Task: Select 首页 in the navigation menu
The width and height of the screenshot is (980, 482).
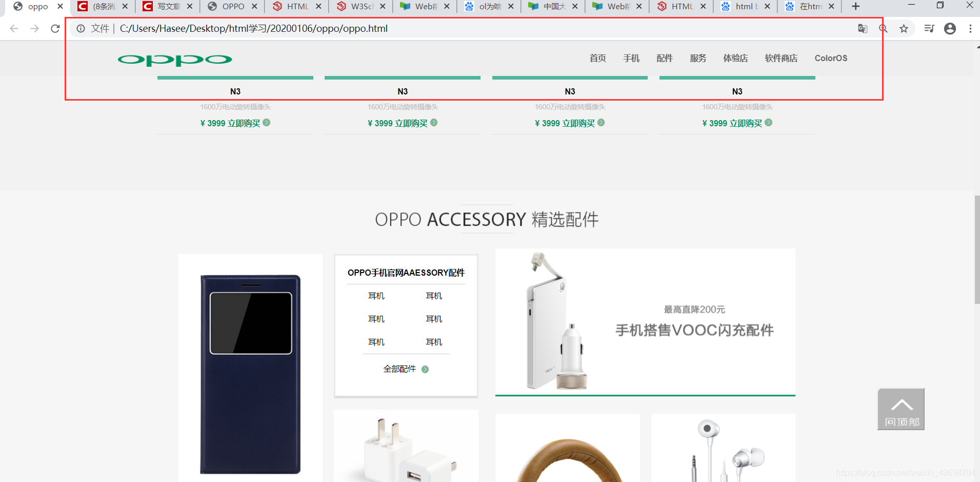Action: coord(597,58)
